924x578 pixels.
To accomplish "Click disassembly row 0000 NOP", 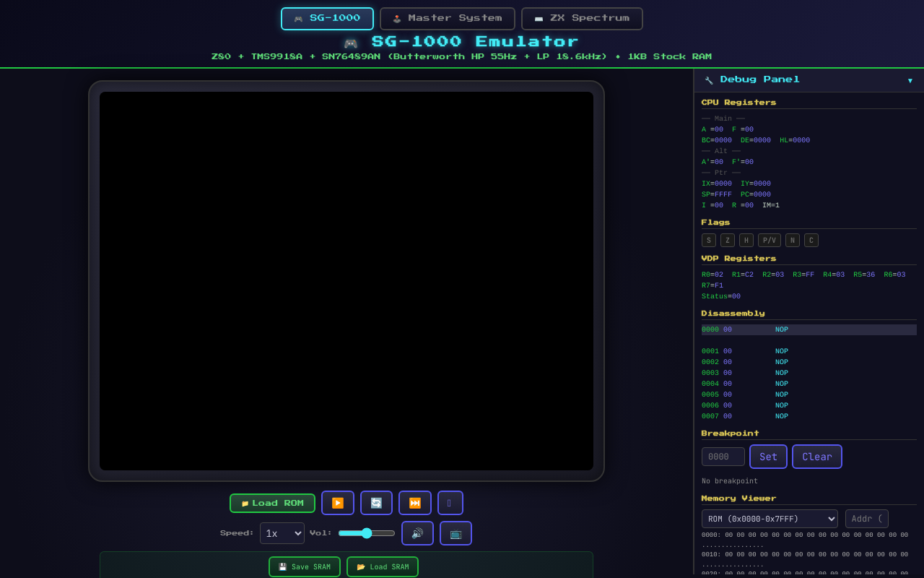I will click(x=809, y=329).
